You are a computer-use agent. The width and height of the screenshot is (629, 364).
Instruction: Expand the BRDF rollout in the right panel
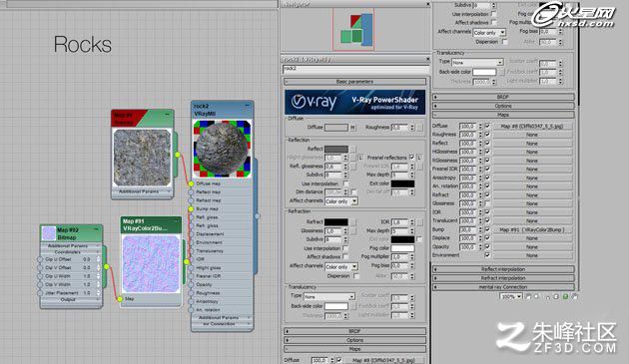pyautogui.click(x=503, y=97)
